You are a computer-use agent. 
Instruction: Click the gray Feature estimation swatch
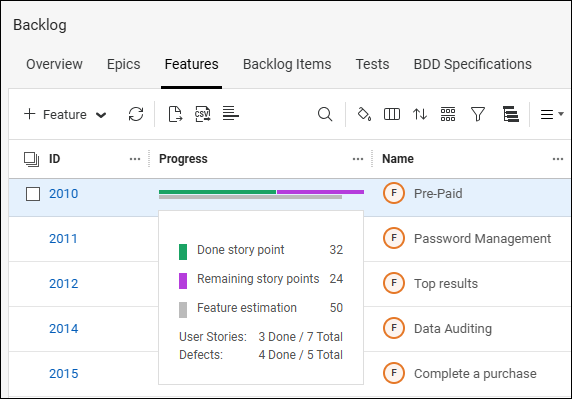click(183, 310)
